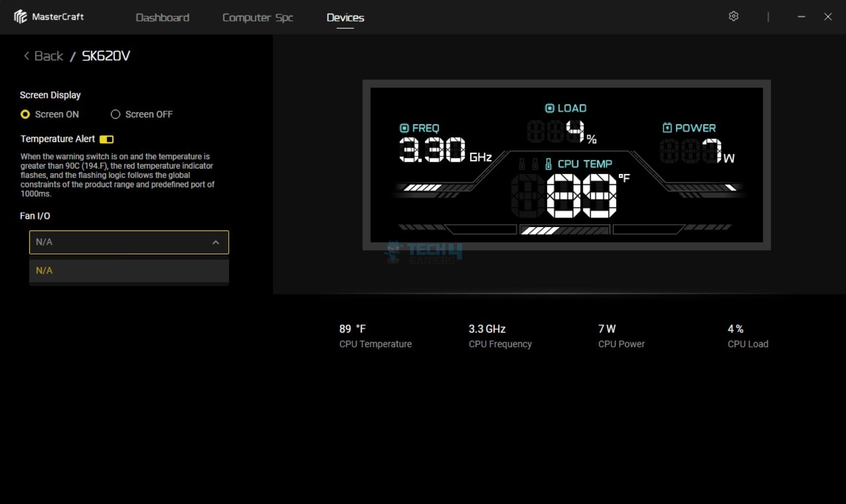Select the Screen ON radio button

pyautogui.click(x=25, y=114)
